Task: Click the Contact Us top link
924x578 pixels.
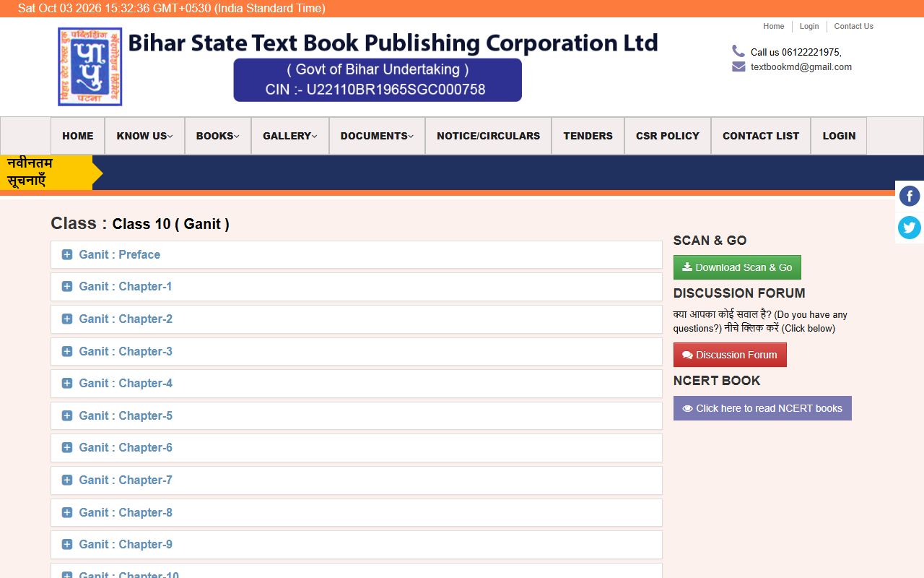Action: tap(853, 26)
